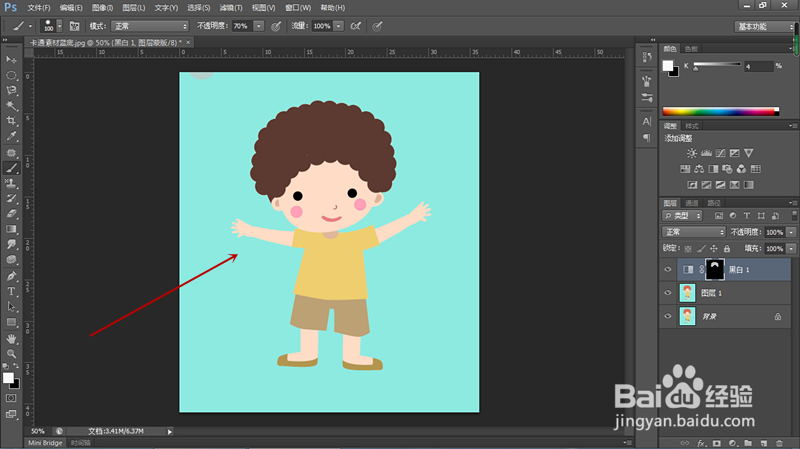Select the 黑白 1 layer mask thumbnail
Image resolution: width=800 pixels, height=449 pixels.
pyautogui.click(x=715, y=270)
